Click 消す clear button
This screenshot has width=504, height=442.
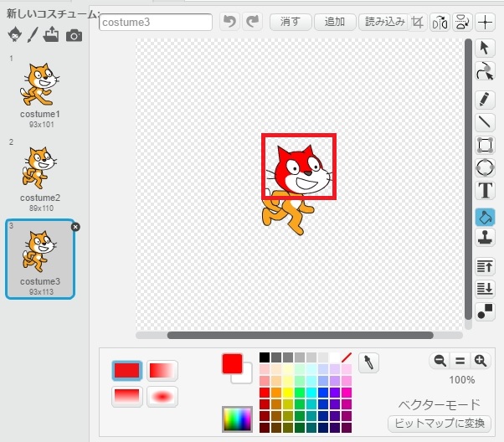291,22
